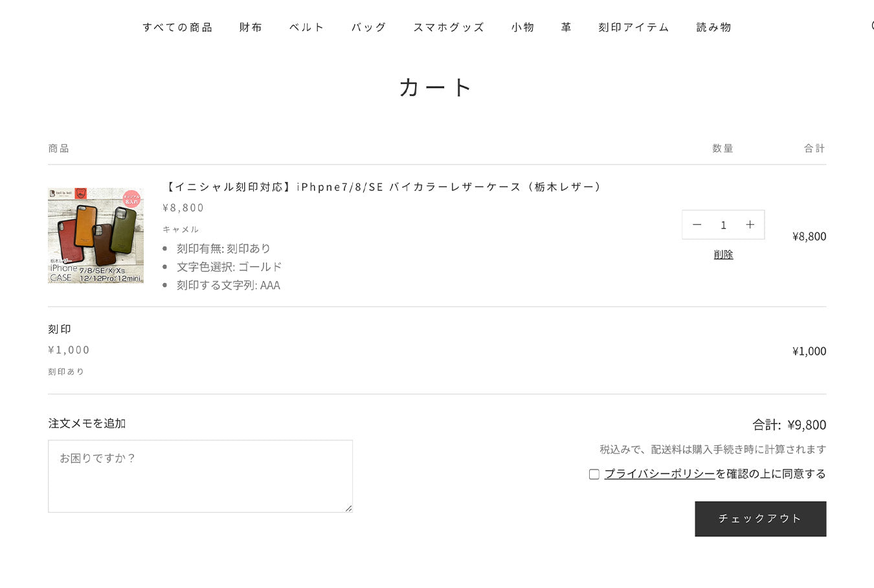The height and width of the screenshot is (588, 874).
Task: Increase quantity with the plus icon
Action: click(750, 225)
